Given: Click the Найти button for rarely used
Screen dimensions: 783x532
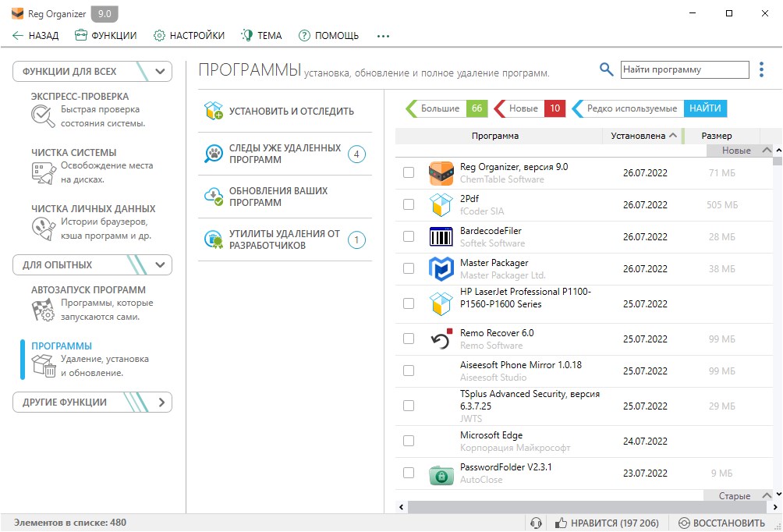Looking at the screenshot, I should pos(705,108).
